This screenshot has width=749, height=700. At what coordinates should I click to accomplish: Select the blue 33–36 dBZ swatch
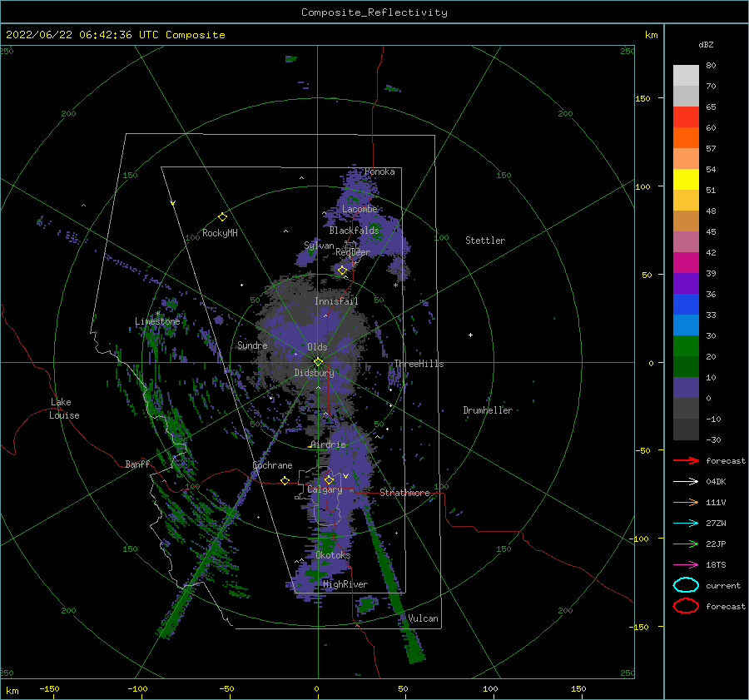(x=686, y=305)
